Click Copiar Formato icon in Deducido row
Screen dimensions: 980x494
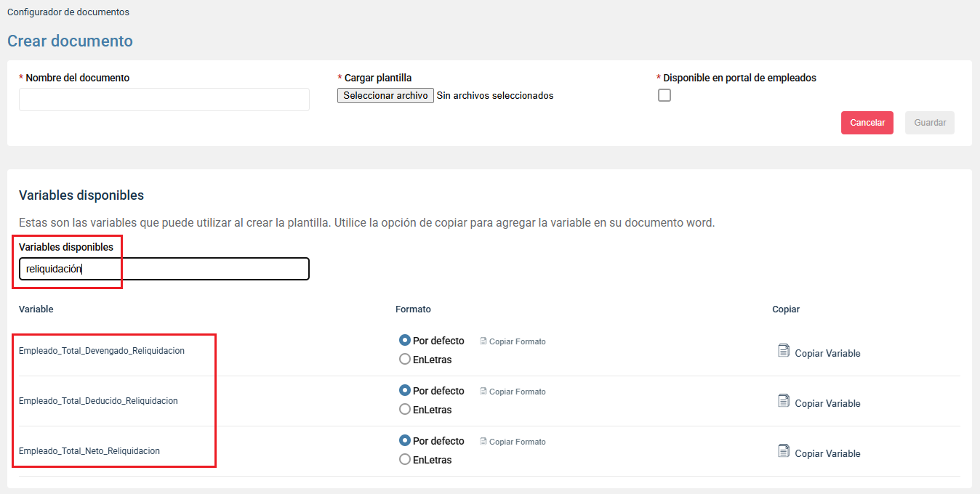pos(483,392)
